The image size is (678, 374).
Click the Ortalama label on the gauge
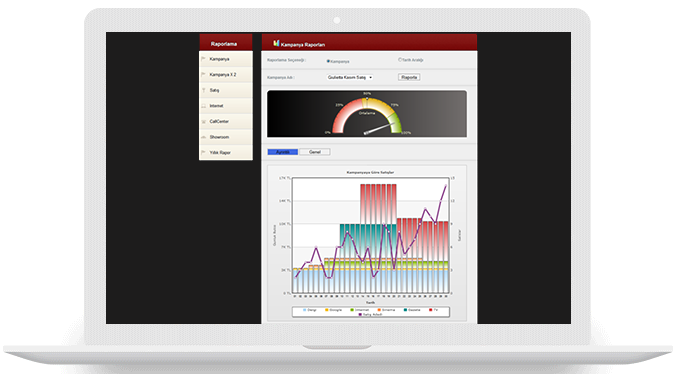coord(367,113)
